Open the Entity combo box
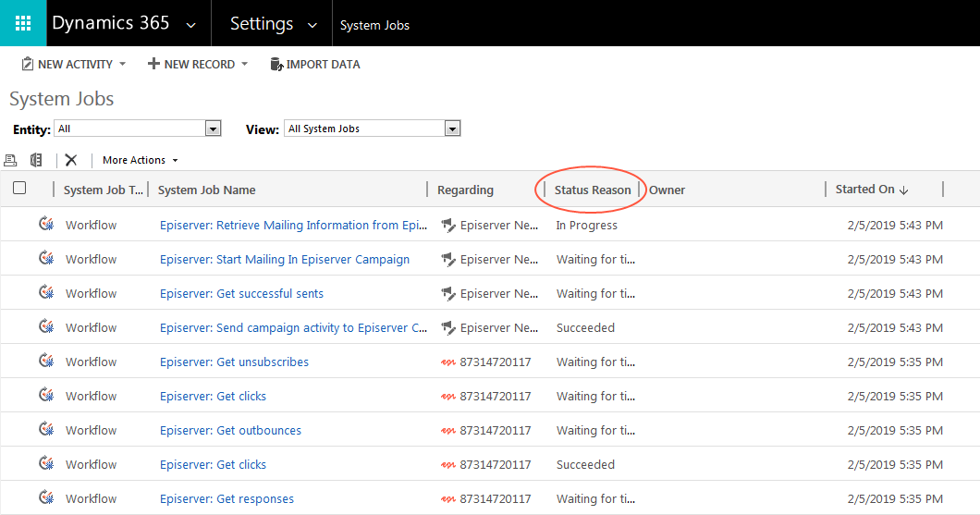The height and width of the screenshot is (515, 980). [138, 129]
